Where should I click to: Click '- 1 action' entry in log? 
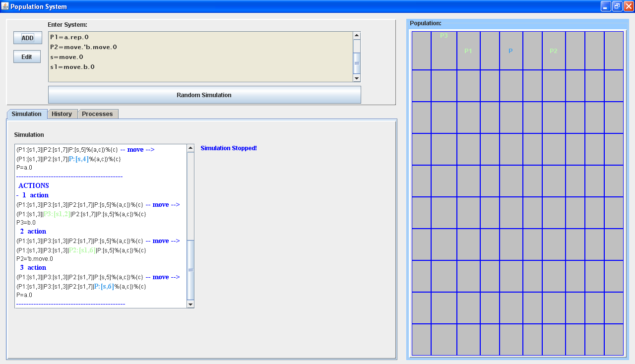coord(32,195)
